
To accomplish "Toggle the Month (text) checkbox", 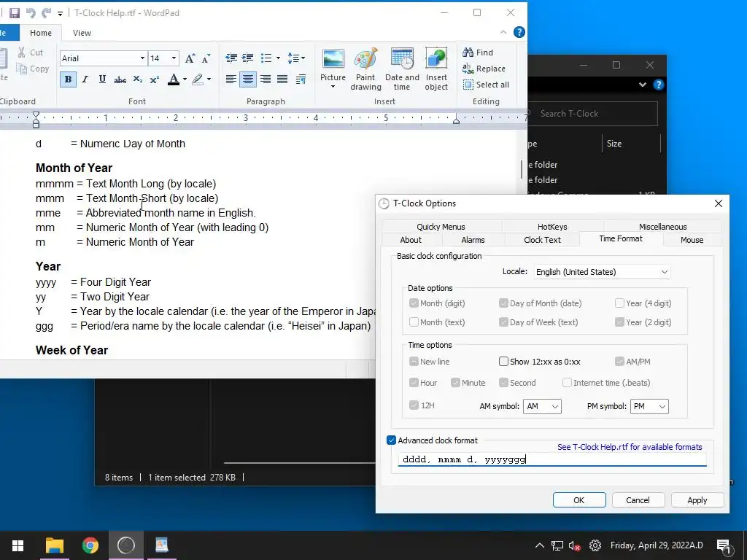I will [x=414, y=322].
